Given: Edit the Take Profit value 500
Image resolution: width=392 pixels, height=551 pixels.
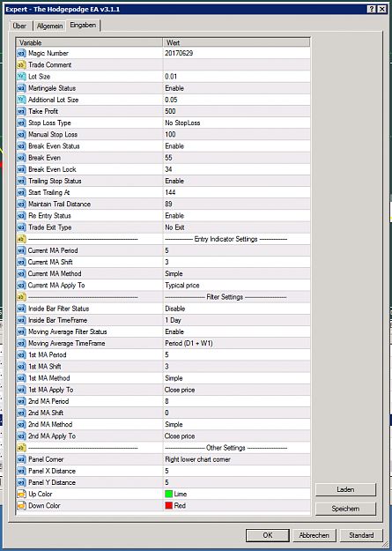Looking at the screenshot, I should pyautogui.click(x=170, y=111).
